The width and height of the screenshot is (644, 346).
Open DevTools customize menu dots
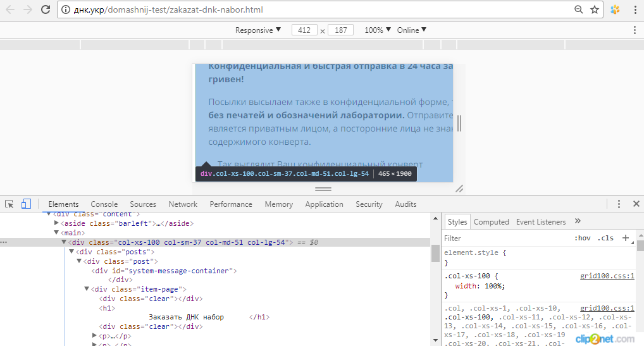619,204
